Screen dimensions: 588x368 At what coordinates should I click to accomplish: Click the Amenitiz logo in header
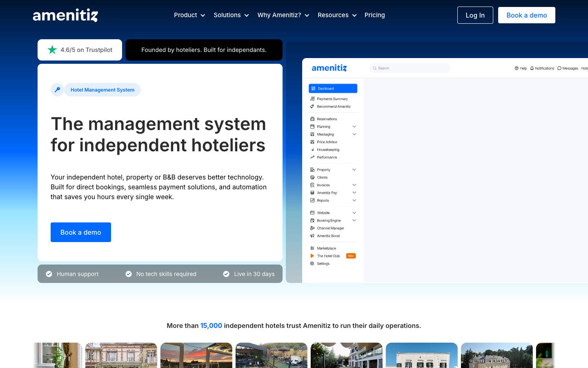tap(65, 15)
